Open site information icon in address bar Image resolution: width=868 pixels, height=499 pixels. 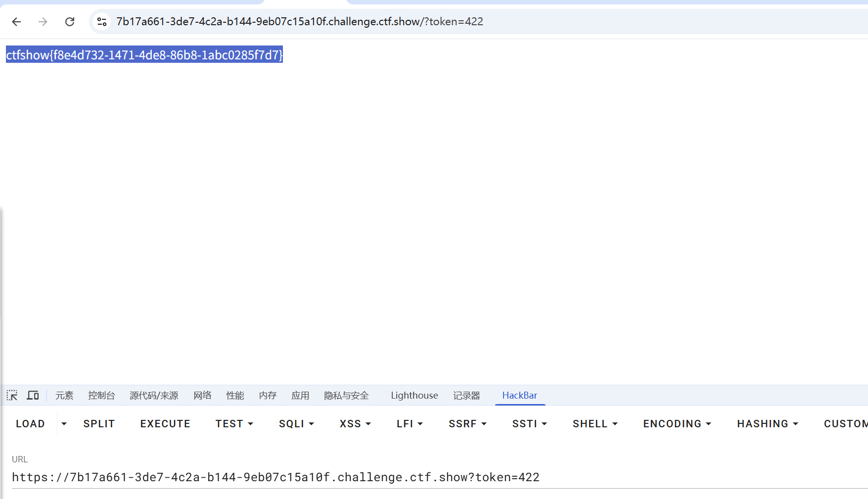point(102,22)
